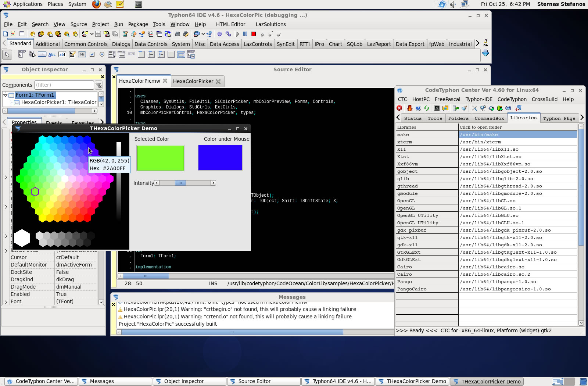This screenshot has height=386, width=588.
Task: Click the CodeTyphon Center taskbar button
Action: [41, 381]
